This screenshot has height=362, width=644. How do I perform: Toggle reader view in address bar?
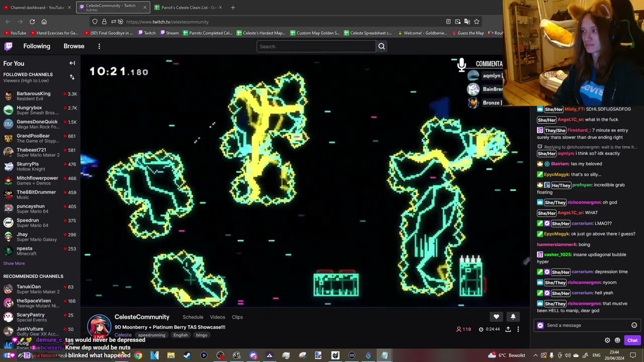(448, 22)
